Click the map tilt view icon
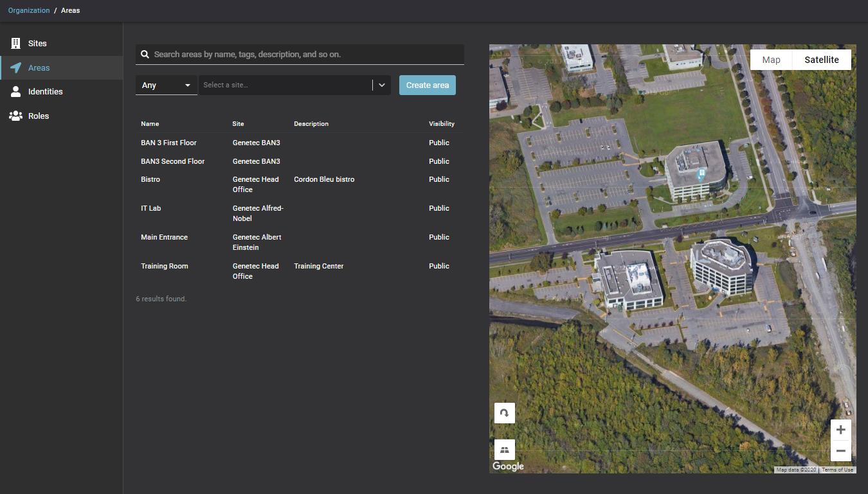 (x=505, y=450)
